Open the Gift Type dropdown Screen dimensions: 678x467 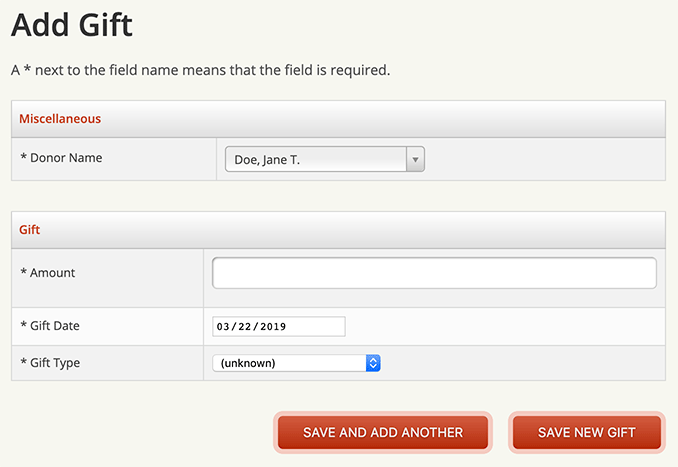[x=296, y=363]
